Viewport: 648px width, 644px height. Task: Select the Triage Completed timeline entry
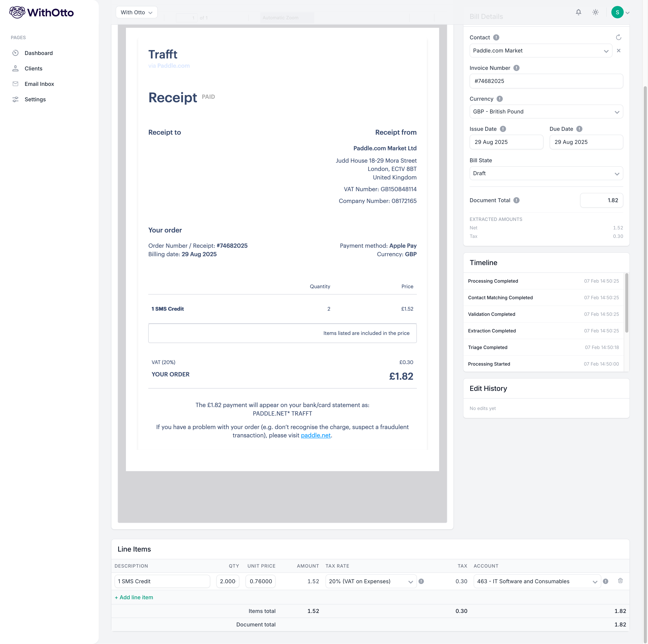click(543, 347)
